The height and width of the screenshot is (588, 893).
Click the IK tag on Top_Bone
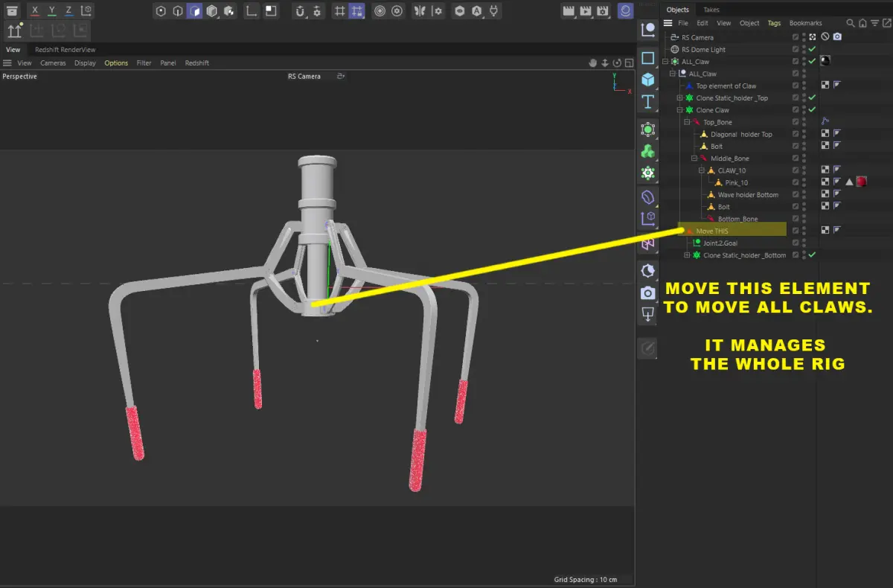tap(825, 122)
